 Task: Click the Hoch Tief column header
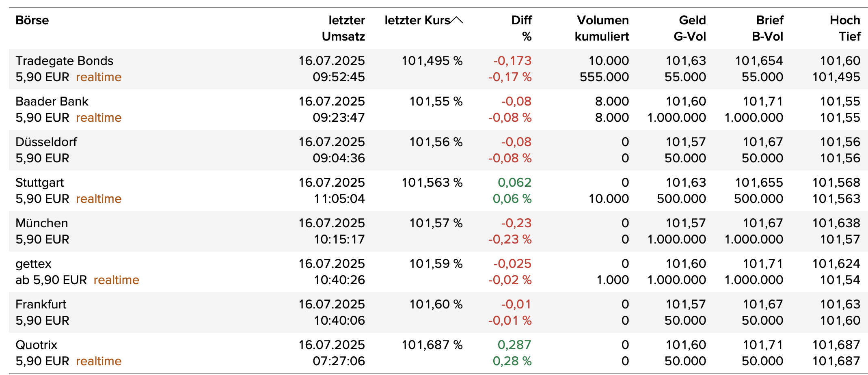(x=845, y=28)
